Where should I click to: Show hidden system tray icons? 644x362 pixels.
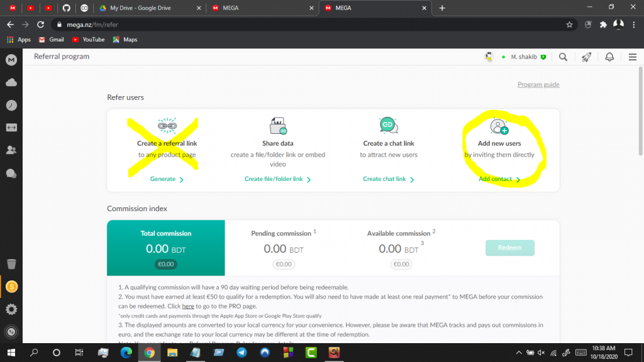pos(519,353)
